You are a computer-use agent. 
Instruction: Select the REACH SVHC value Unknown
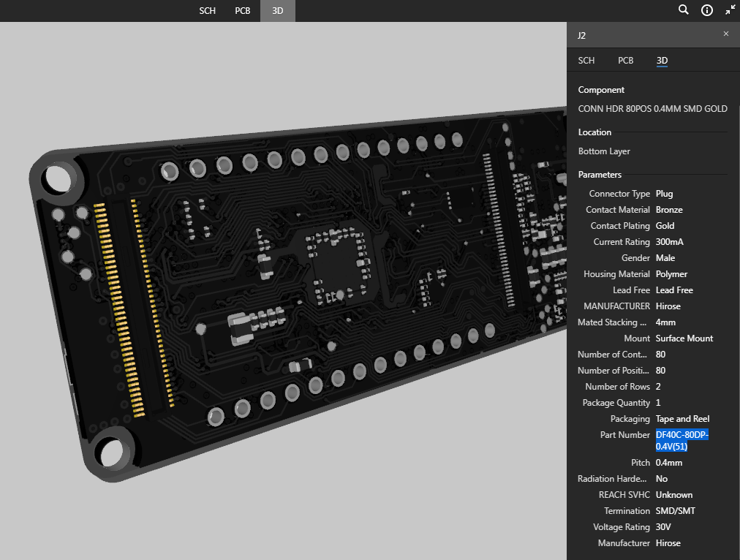coord(674,494)
